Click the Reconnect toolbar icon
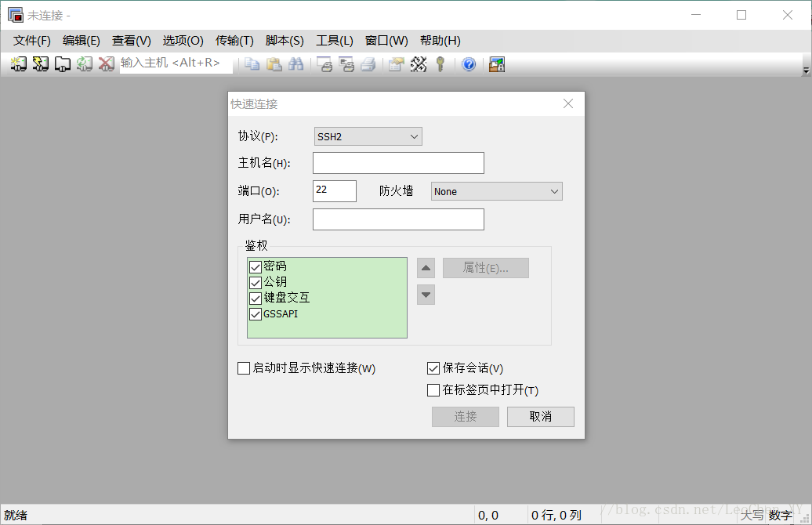 [x=84, y=64]
